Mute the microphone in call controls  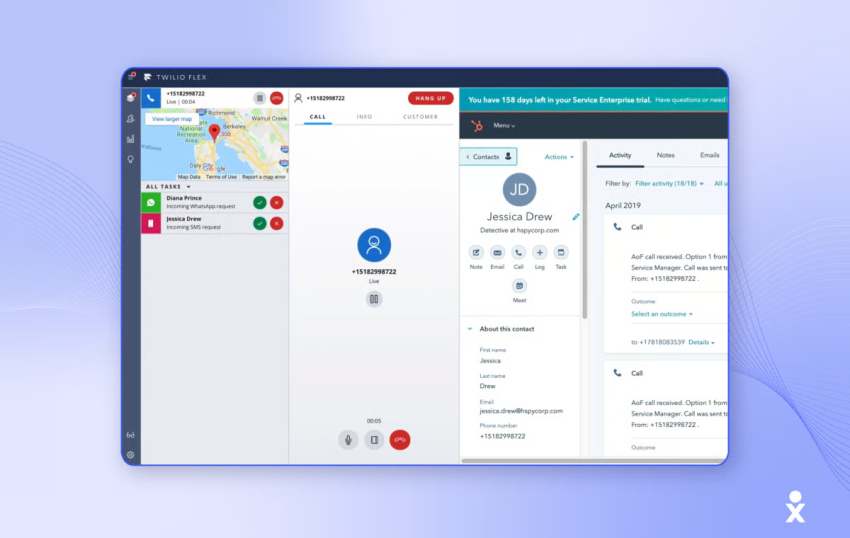click(x=349, y=440)
